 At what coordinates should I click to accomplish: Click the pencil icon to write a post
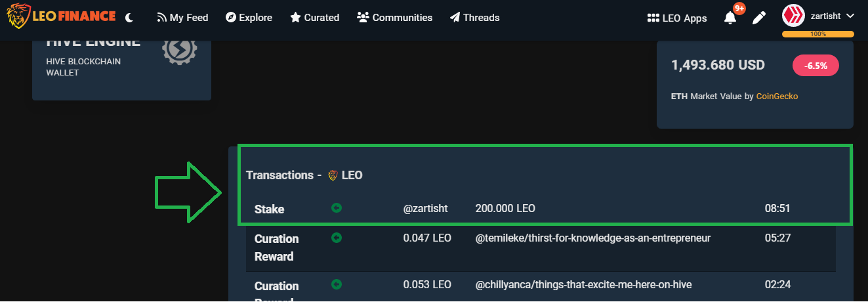(759, 18)
